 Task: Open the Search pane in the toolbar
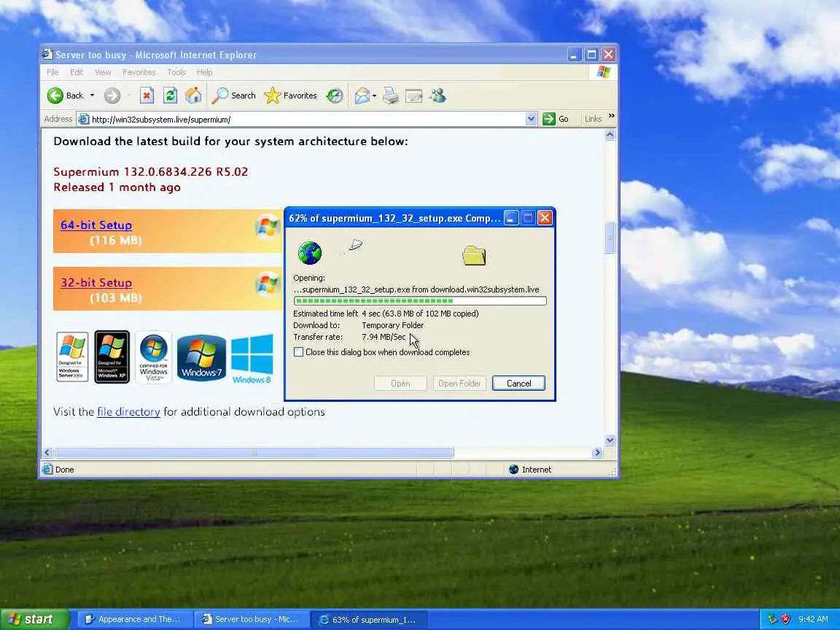tap(233, 96)
